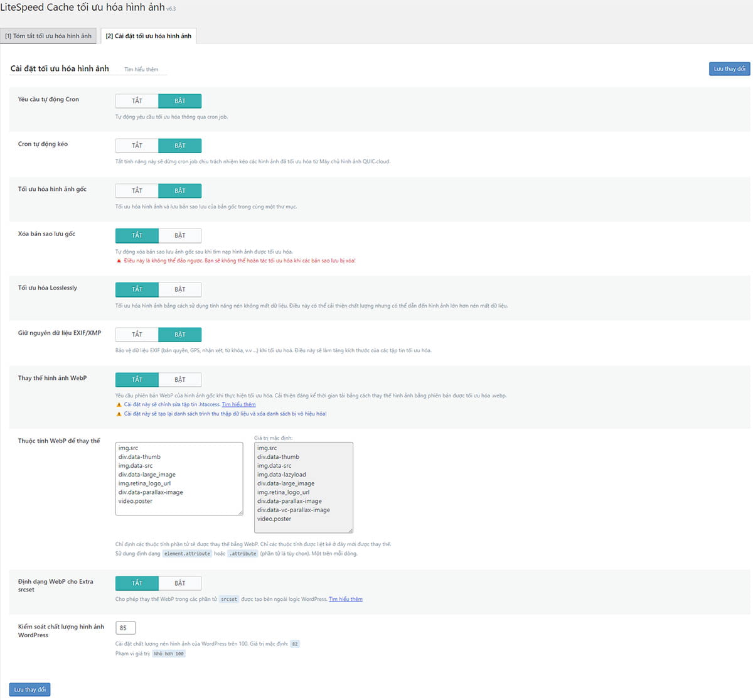This screenshot has width=753, height=700.
Task: Click the Kiểm soát chất lượng hình ảnh WordPress label
Action: pyautogui.click(x=61, y=631)
